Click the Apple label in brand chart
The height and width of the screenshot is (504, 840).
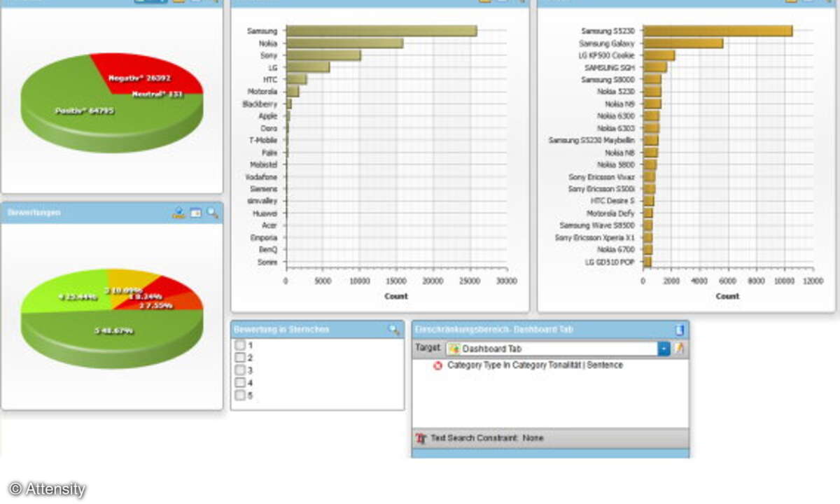tap(268, 116)
